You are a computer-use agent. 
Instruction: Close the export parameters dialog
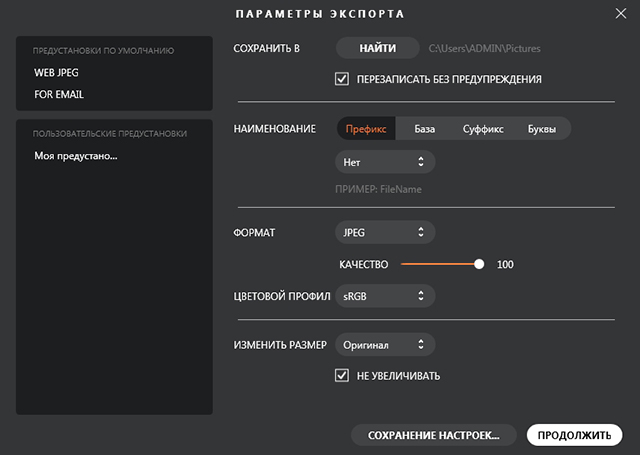coord(619,14)
